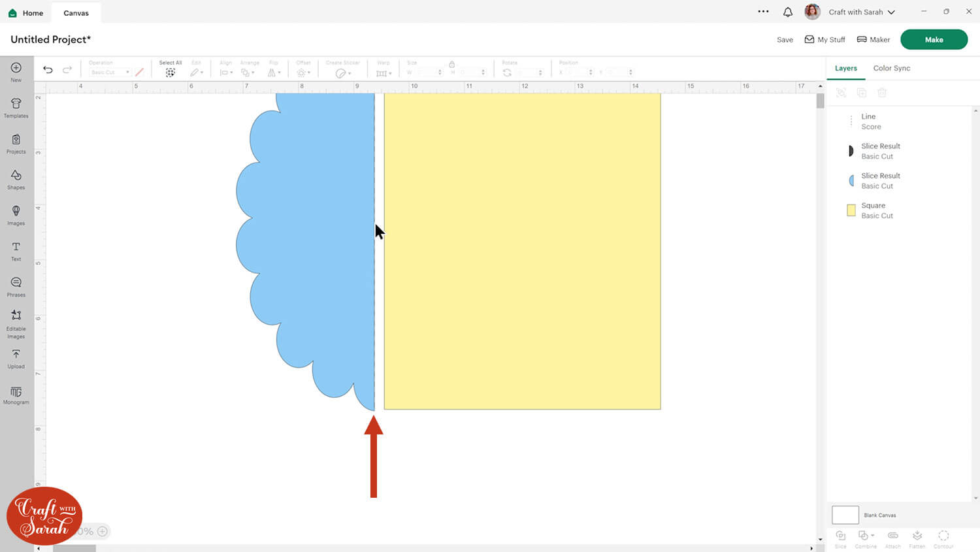Open the Align dropdown
The image size is (980, 552).
click(225, 73)
